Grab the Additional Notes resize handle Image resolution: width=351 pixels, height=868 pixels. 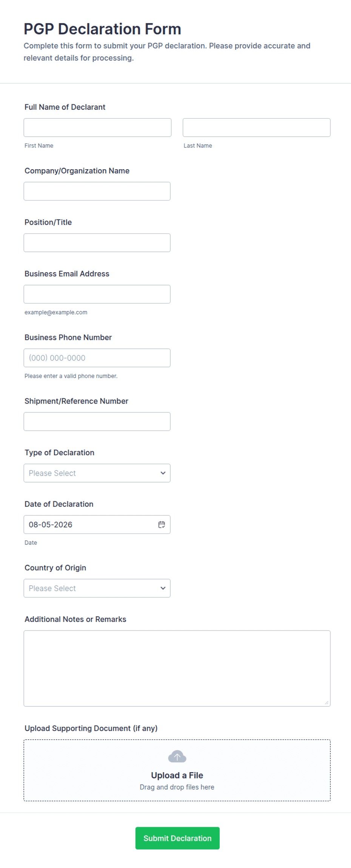(326, 703)
